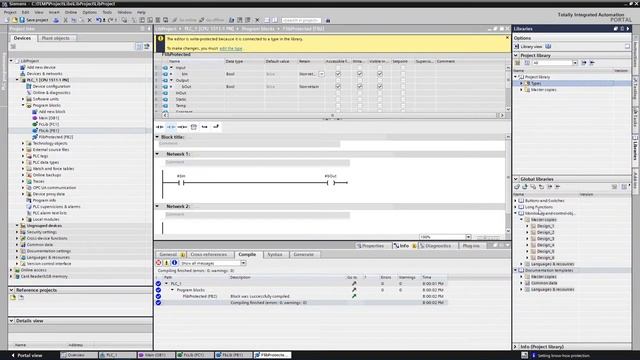Click the Go online toolbar button
The height and width of the screenshot is (360, 640).
click(x=184, y=20)
